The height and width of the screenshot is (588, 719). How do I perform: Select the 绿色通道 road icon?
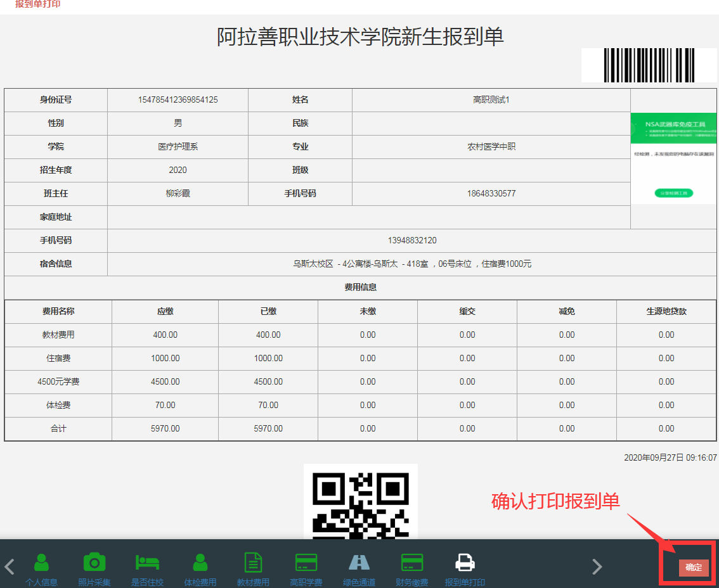[x=359, y=563]
